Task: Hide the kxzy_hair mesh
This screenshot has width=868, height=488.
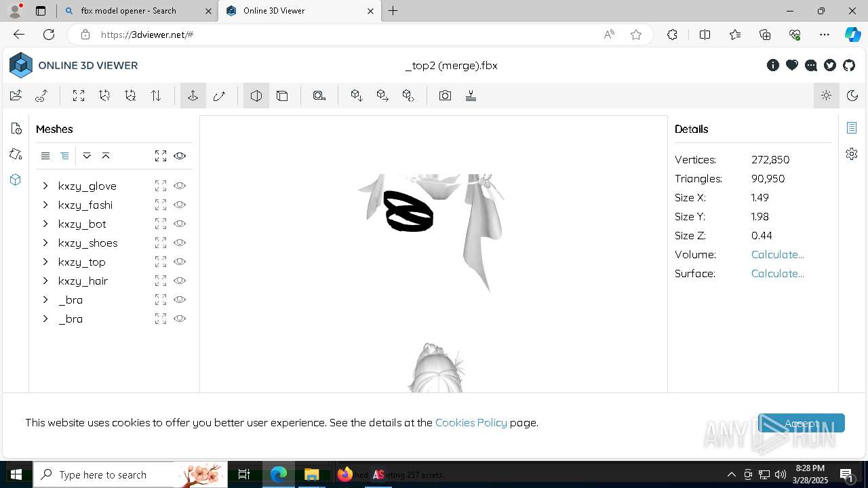Action: [x=180, y=281]
